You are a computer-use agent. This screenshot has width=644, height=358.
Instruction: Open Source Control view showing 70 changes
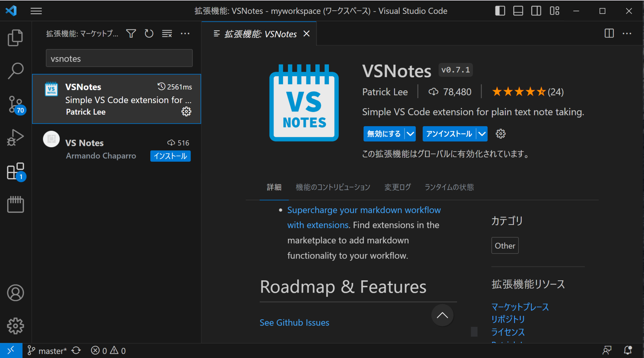(x=15, y=104)
